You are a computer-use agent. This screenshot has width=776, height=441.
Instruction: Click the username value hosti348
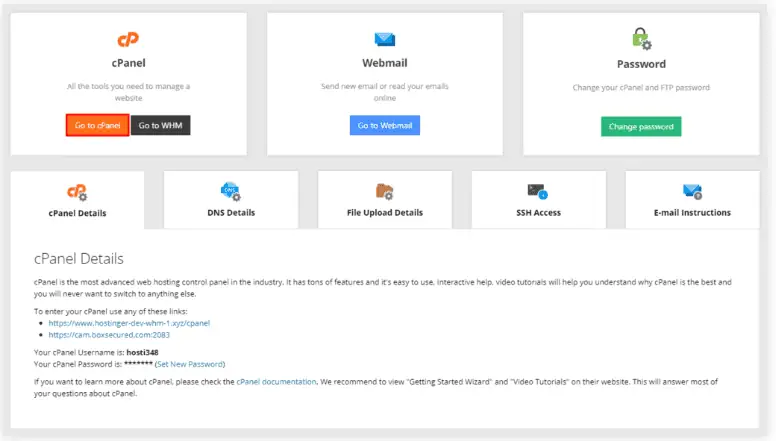click(x=143, y=352)
